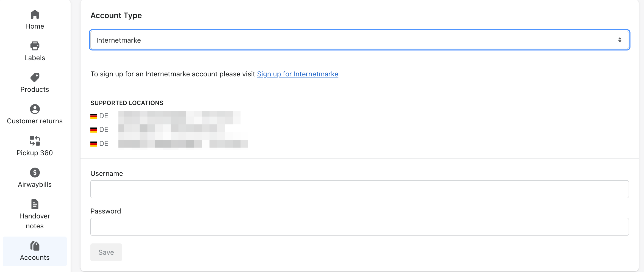Screen dimensions: 644x272
Task: Select the Home menu label
Action: (35, 26)
